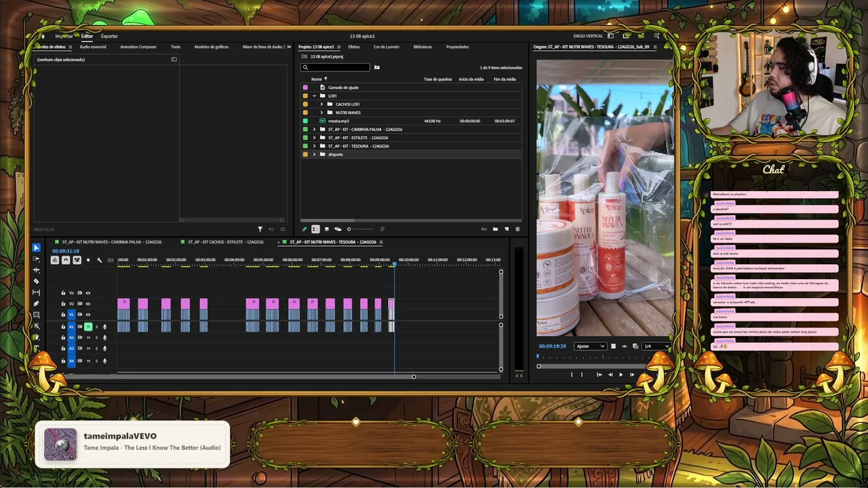
Task: Toggle snap in timeline
Action: 66,260
